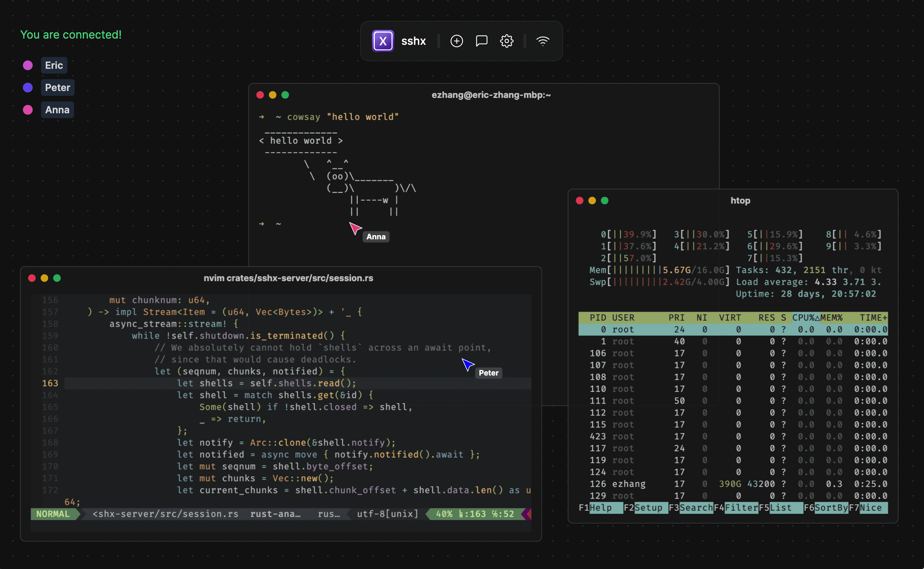Click F5 List in htop menu bar

779,508
